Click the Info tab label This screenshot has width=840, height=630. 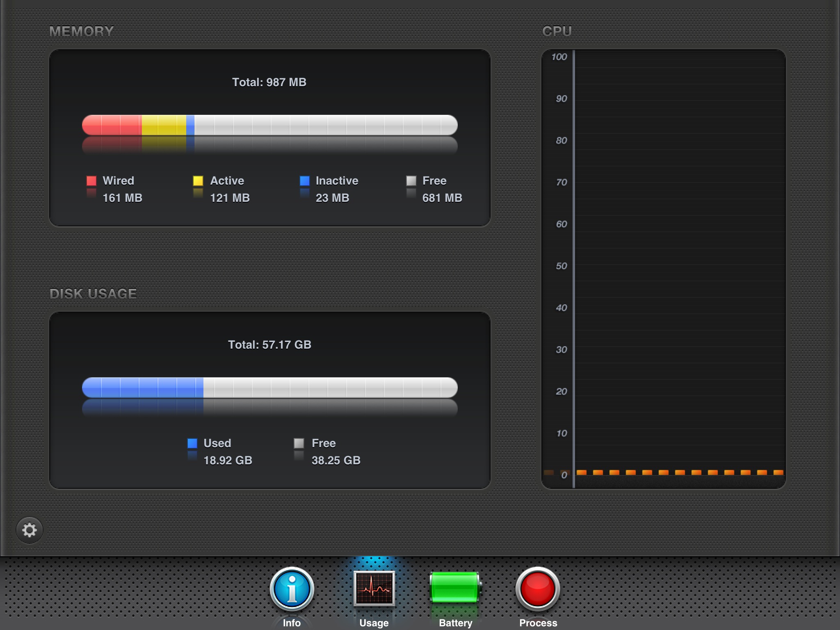click(x=292, y=623)
